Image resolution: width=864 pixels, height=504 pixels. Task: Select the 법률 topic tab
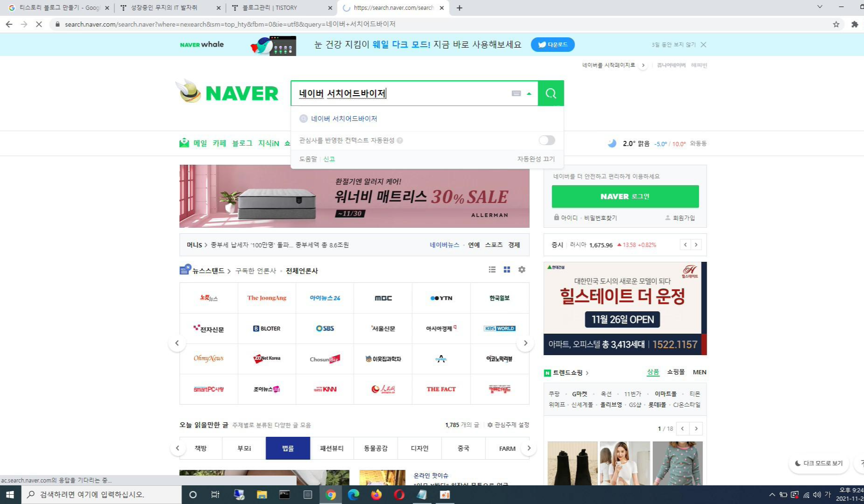288,448
